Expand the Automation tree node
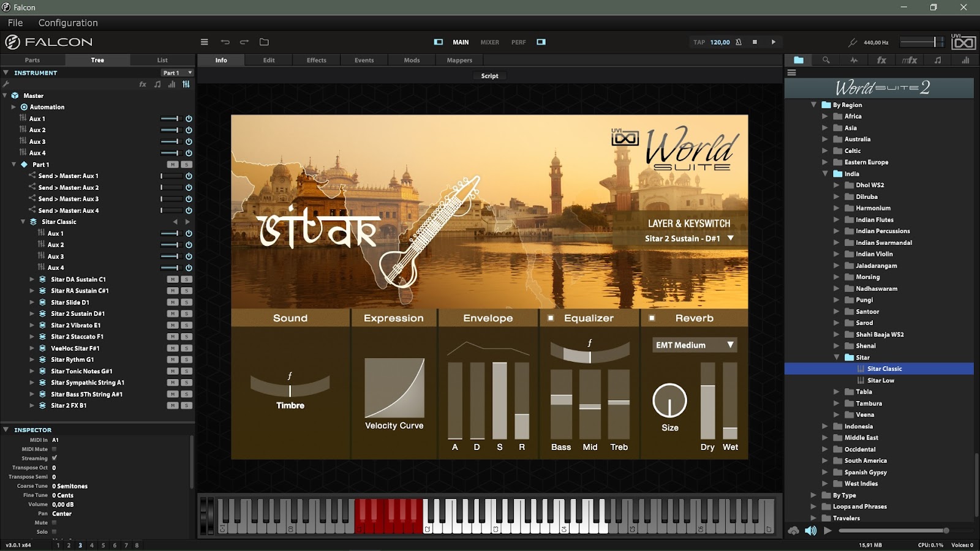 13,107
